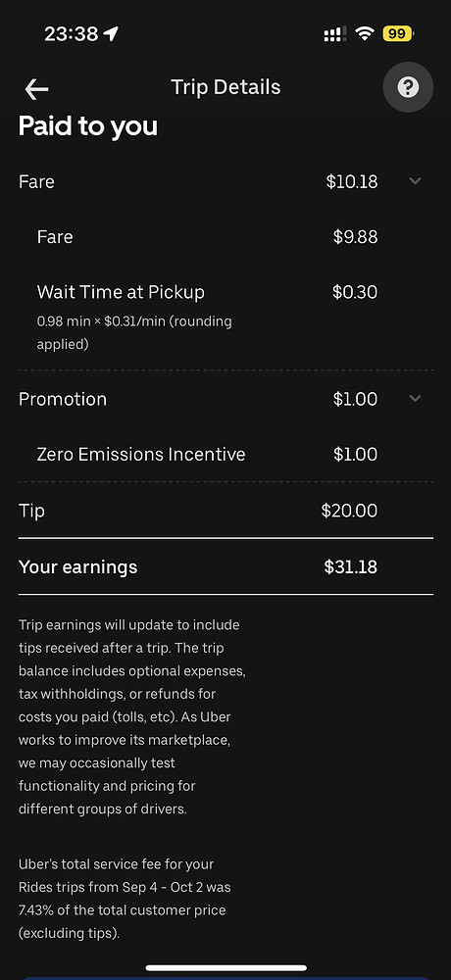Image resolution: width=451 pixels, height=980 pixels.
Task: Tap the location arrow in status bar
Action: click(112, 33)
